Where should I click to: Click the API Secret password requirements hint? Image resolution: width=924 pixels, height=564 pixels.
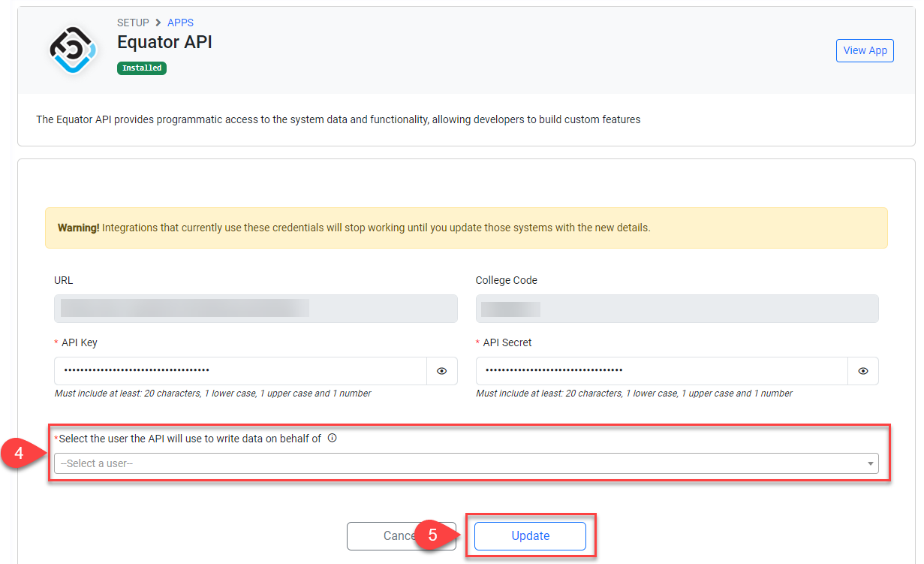[634, 394]
